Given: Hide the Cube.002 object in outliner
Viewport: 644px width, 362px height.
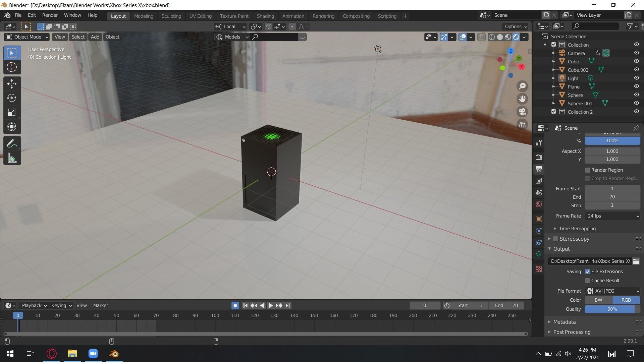Looking at the screenshot, I should coord(636,70).
